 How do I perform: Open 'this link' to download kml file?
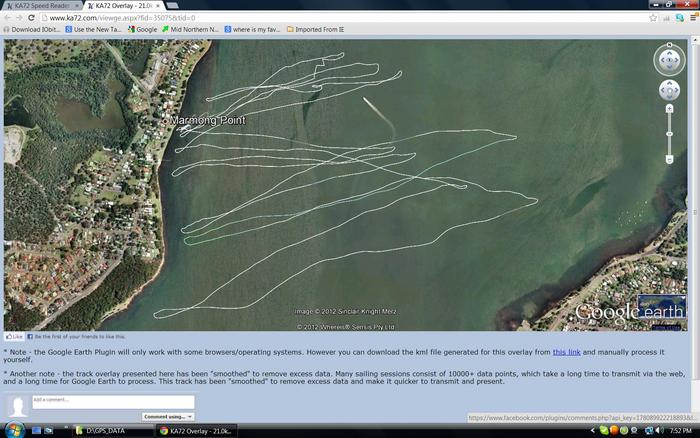click(566, 352)
